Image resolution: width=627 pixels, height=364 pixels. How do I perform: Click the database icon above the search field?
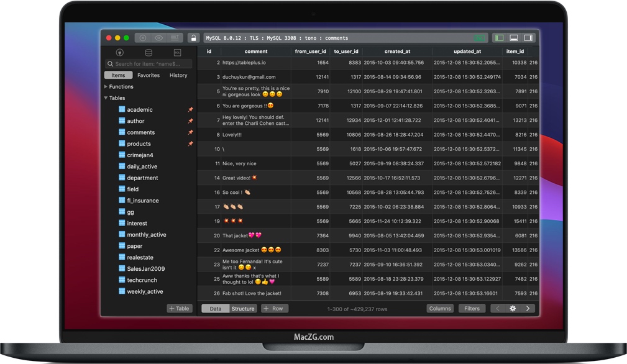149,53
